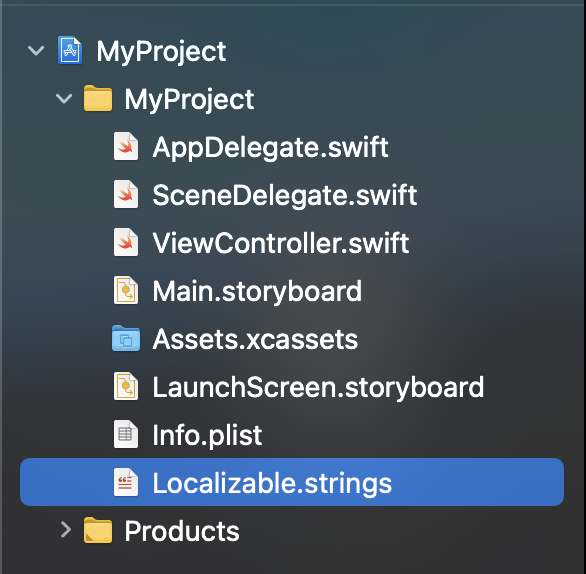Expand the Products group

[66, 530]
